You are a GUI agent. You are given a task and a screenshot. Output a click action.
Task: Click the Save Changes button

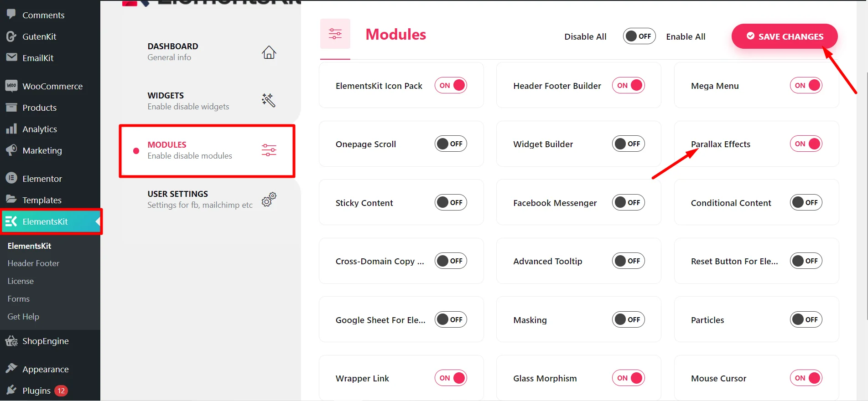(x=784, y=36)
